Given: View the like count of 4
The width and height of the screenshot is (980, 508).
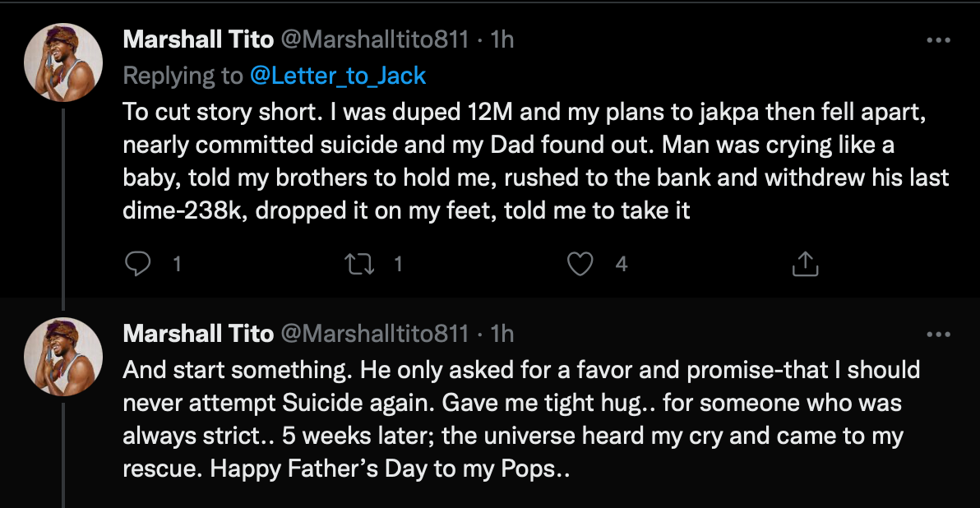Looking at the screenshot, I should tap(622, 265).
